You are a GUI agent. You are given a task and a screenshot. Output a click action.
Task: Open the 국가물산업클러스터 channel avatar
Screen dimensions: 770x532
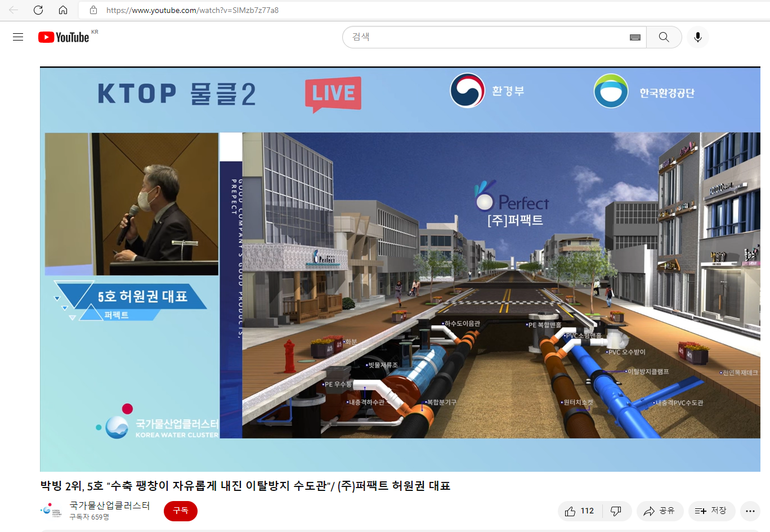pos(51,511)
